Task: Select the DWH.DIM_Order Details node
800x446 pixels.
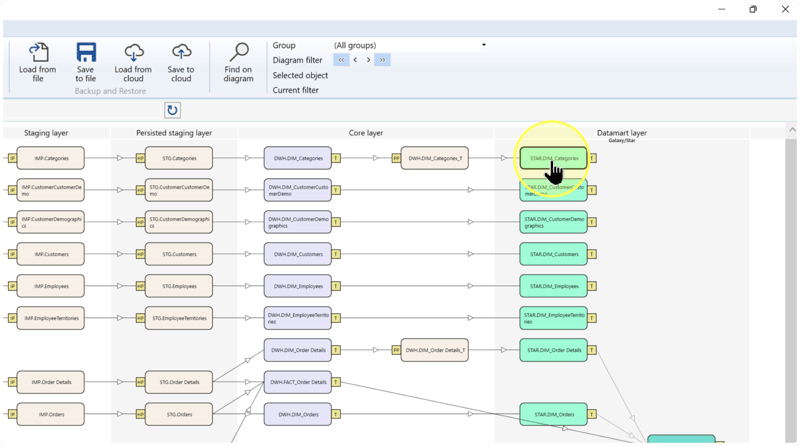Action: pos(297,350)
